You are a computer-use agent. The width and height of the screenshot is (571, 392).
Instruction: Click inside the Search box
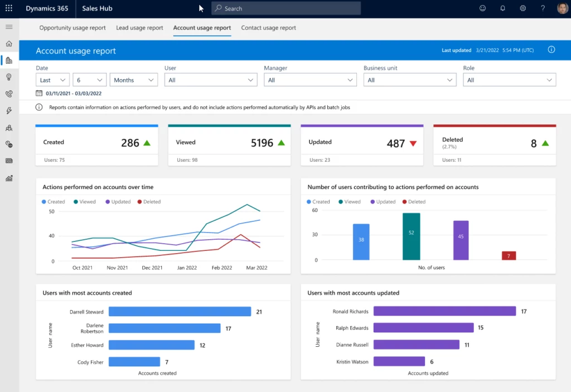point(285,8)
